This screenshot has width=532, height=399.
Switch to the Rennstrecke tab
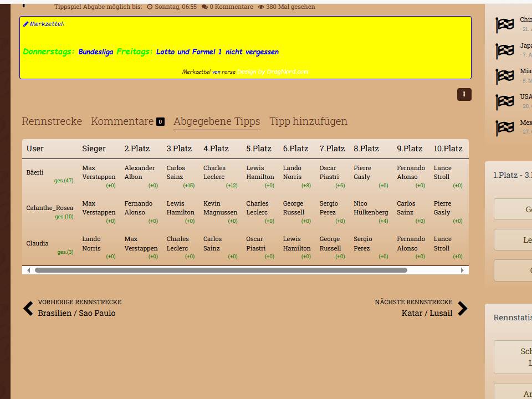click(52, 121)
